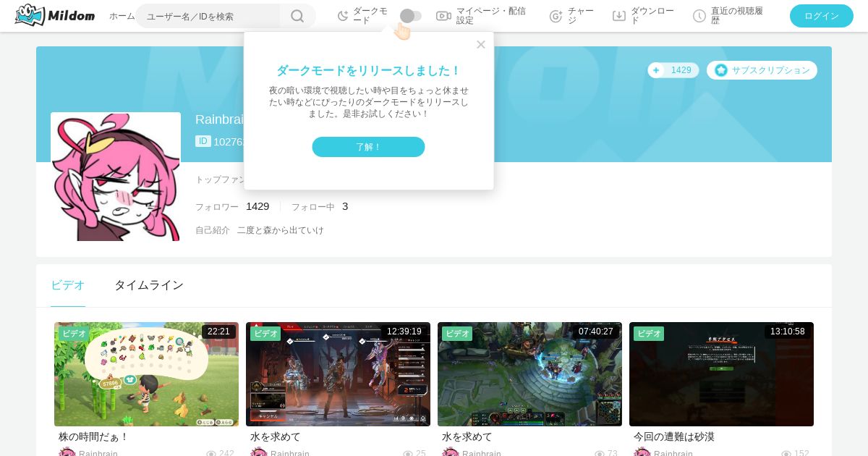Toggle the ダークモード switch
868x456 pixels.
[x=411, y=16]
